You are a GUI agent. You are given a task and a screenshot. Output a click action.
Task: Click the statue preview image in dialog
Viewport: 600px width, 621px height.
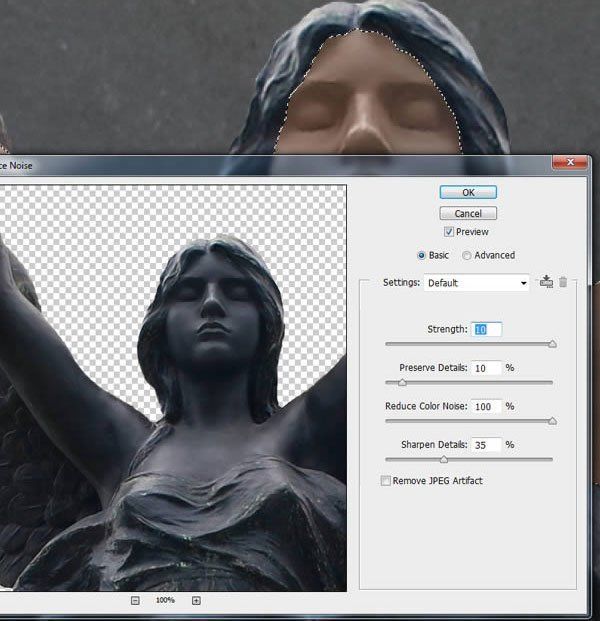click(x=173, y=388)
